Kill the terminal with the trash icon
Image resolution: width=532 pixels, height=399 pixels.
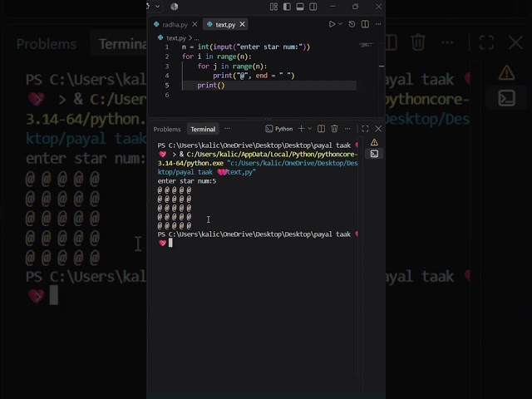click(x=334, y=129)
